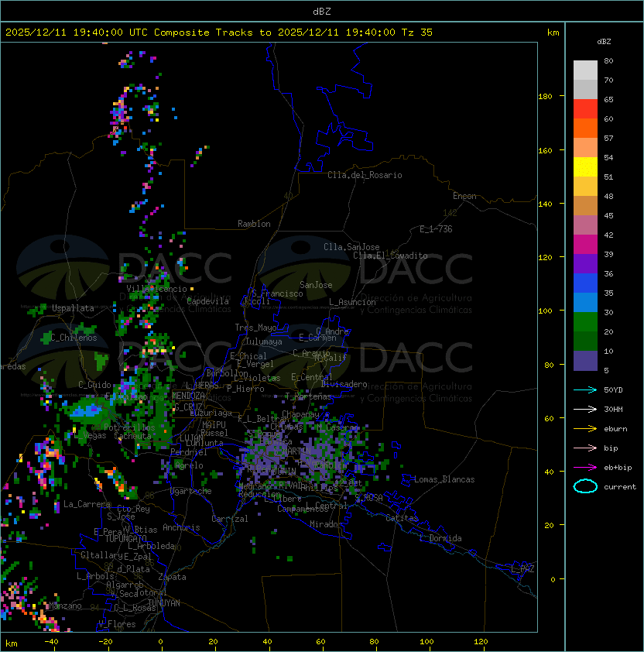Click the pink bip arrow in legend
Screen dimensions: 644x652
(585, 448)
